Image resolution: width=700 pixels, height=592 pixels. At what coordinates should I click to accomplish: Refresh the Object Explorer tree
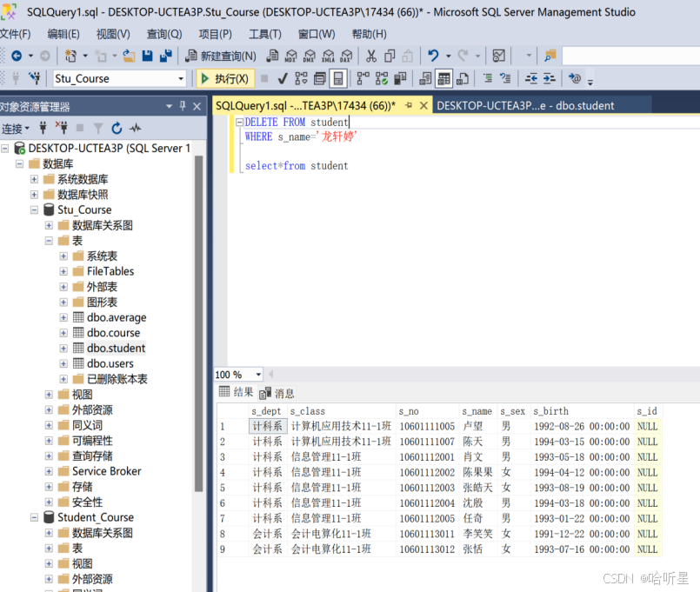tap(117, 129)
